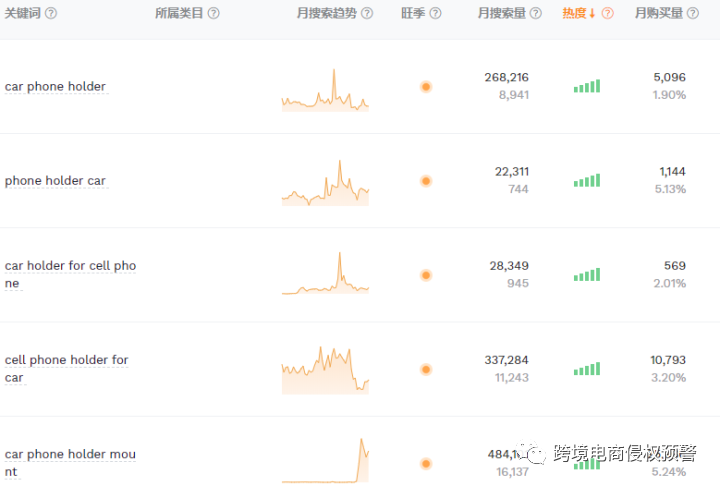Select search volume 268,216
The image size is (720, 486).
pos(506,77)
